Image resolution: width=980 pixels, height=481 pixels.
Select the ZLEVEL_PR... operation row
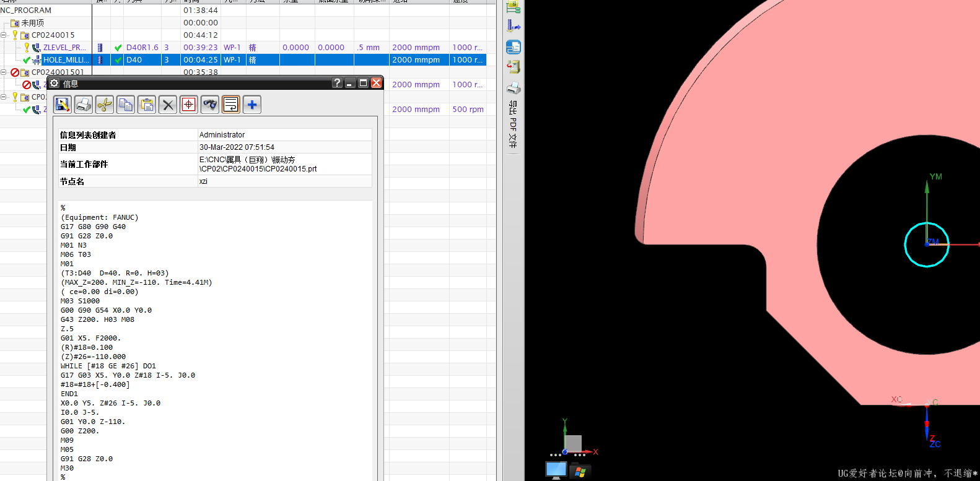[x=64, y=48]
